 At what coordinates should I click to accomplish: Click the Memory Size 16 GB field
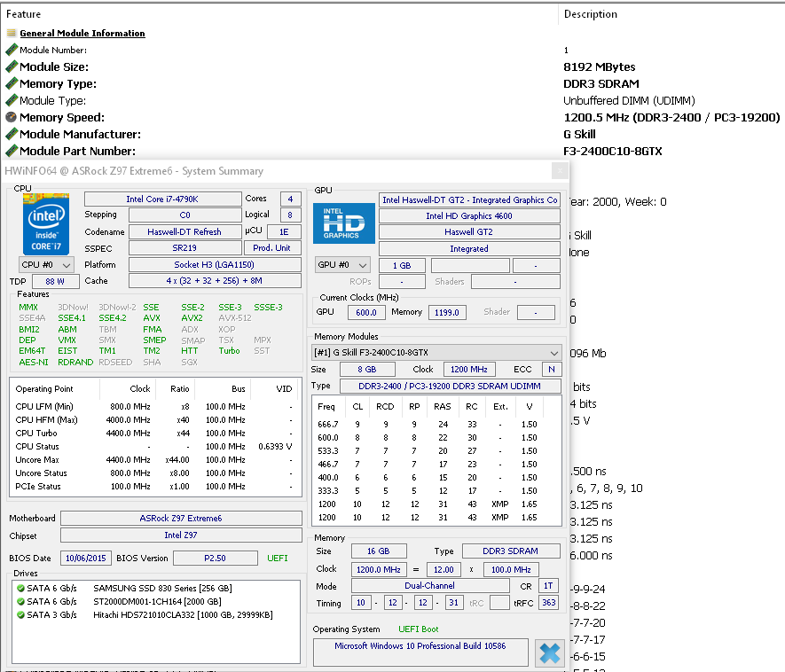pos(379,551)
